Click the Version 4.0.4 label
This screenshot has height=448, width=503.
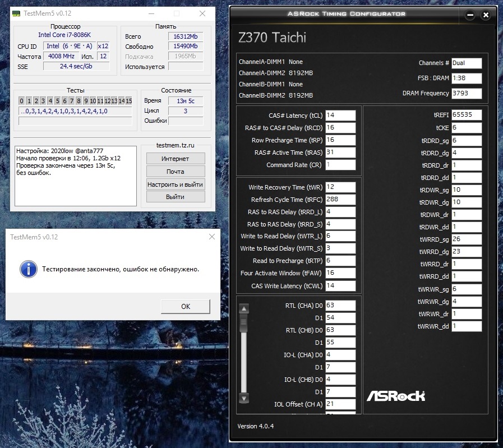(255, 426)
